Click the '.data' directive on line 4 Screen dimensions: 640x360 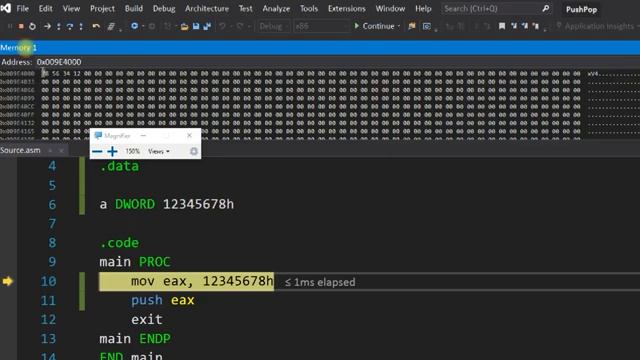(x=119, y=166)
